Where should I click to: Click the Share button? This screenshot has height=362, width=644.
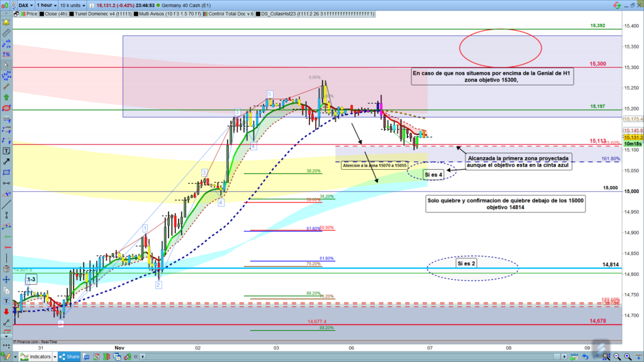[x=68, y=356]
